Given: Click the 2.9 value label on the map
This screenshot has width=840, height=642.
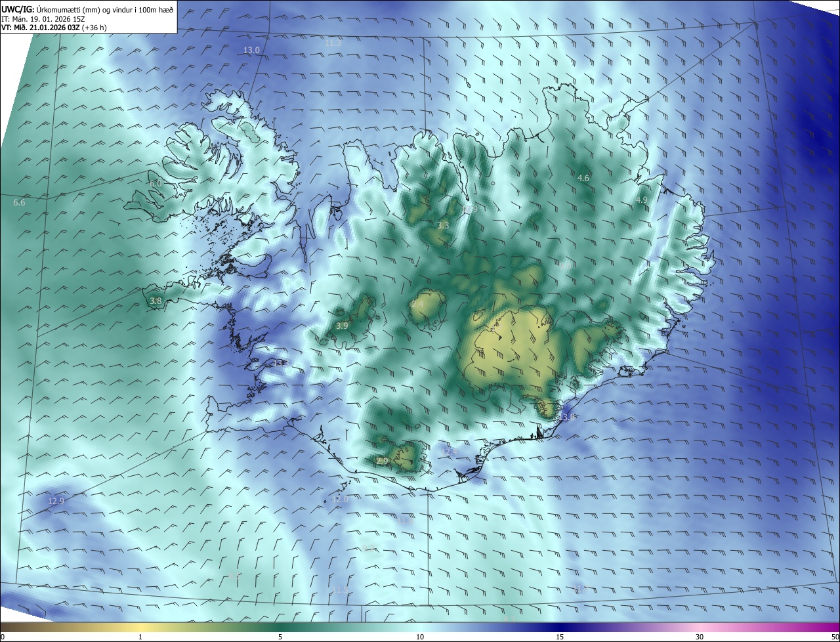Looking at the screenshot, I should coord(383,462).
